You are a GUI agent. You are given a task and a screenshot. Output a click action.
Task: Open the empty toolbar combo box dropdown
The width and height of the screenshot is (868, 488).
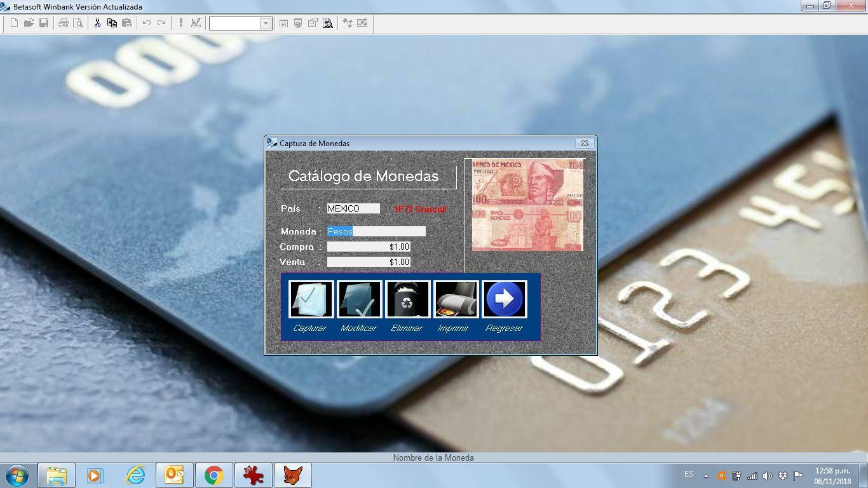pos(266,24)
